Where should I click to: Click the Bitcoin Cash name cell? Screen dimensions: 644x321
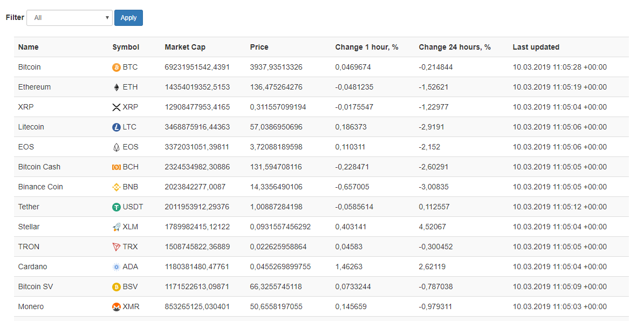pos(39,167)
